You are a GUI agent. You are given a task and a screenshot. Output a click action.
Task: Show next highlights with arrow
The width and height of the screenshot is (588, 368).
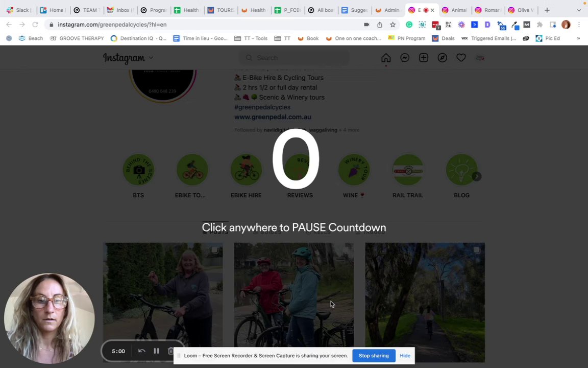[477, 176]
